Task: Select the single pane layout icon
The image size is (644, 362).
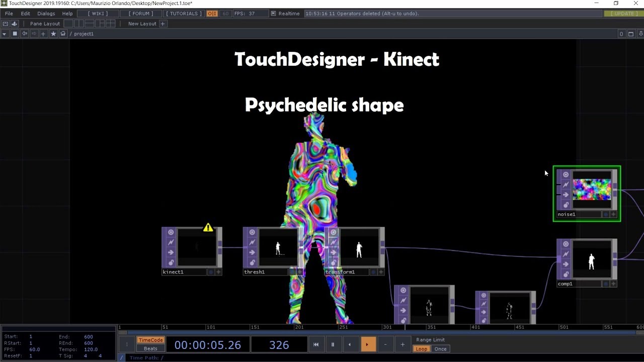Action: 68,24
